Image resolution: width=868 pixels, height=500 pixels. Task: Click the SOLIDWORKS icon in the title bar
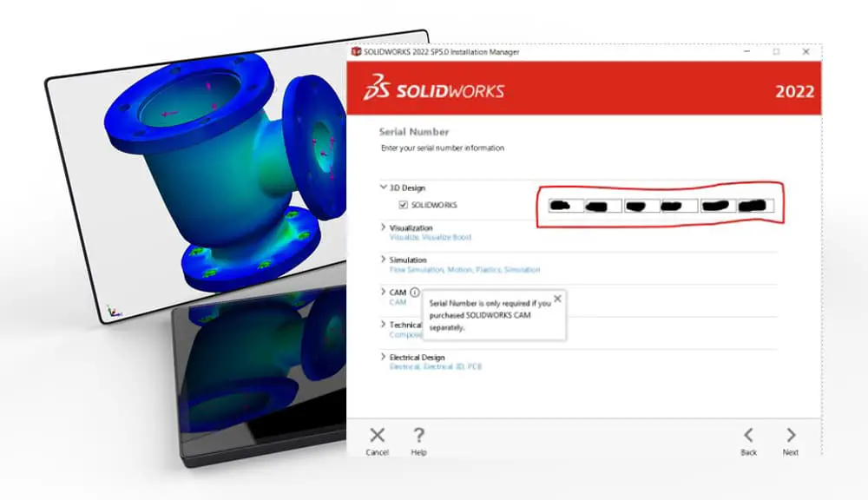[x=357, y=51]
